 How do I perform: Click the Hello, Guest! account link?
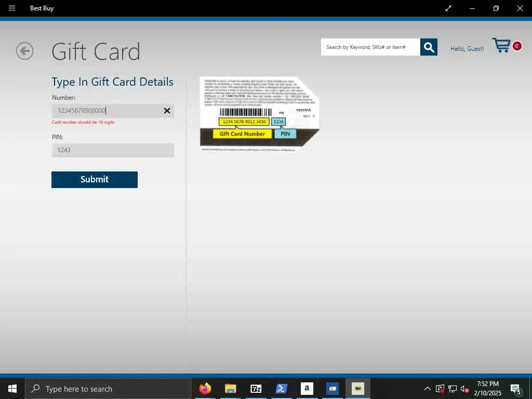point(467,49)
